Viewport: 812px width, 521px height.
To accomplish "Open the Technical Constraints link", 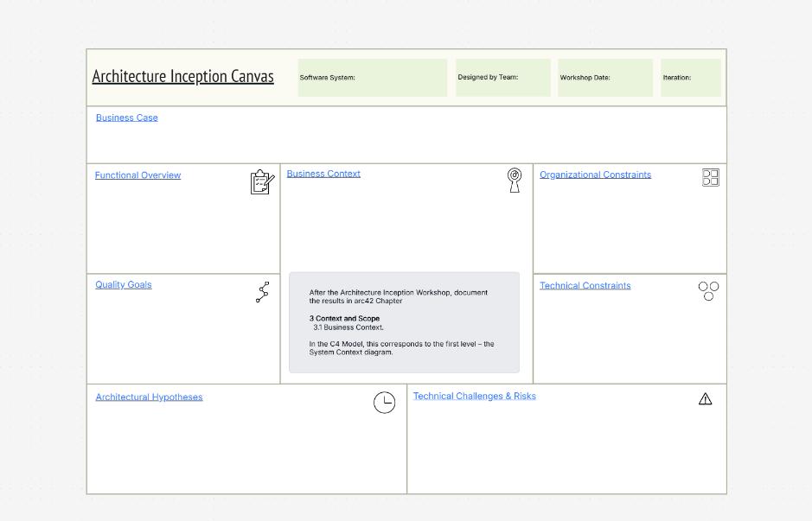I will tap(585, 285).
